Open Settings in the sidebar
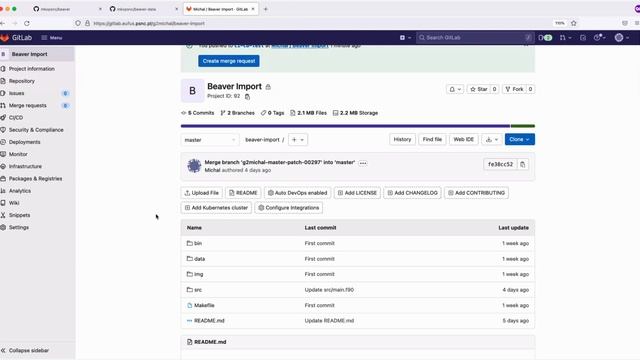 click(19, 227)
